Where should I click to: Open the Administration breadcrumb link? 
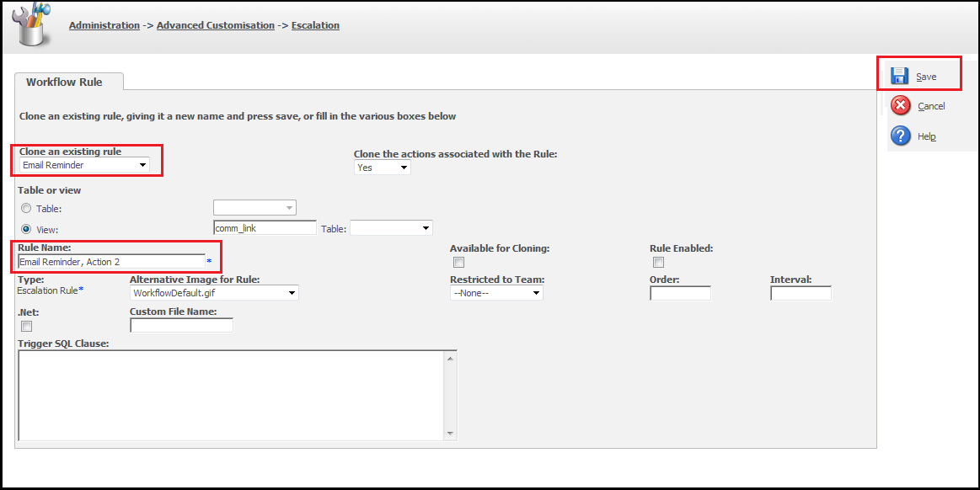click(x=104, y=25)
